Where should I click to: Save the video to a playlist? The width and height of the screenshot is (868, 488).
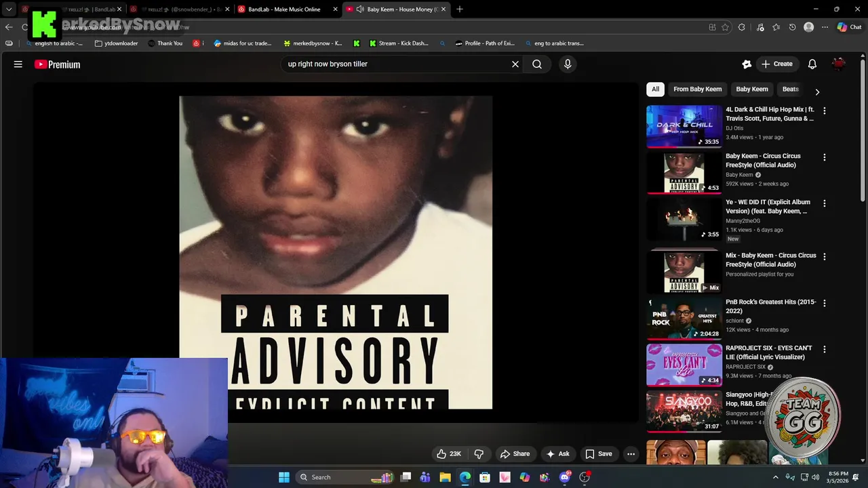[599, 454]
